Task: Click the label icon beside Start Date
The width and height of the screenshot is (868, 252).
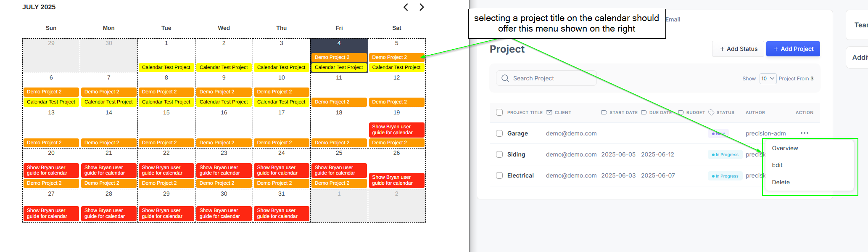Action: click(604, 112)
